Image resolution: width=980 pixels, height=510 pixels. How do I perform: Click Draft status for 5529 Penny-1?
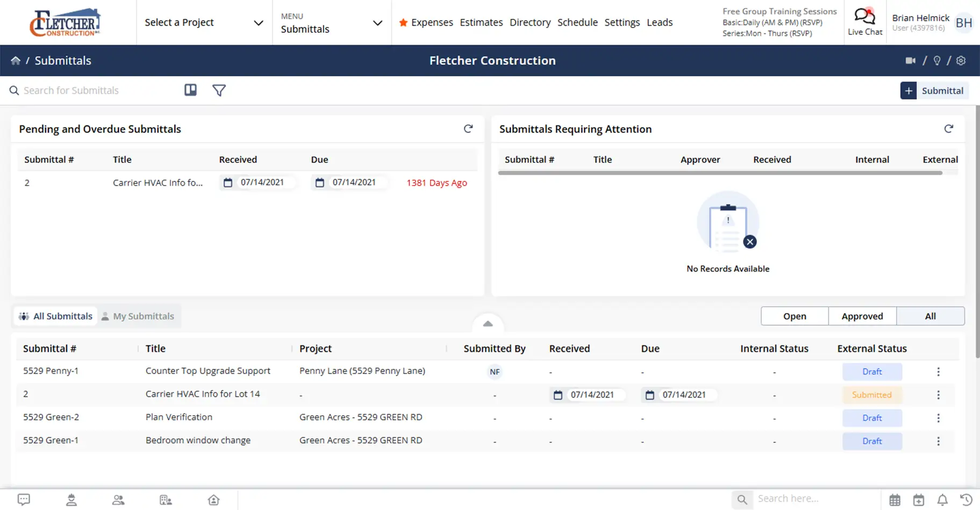pyautogui.click(x=872, y=372)
